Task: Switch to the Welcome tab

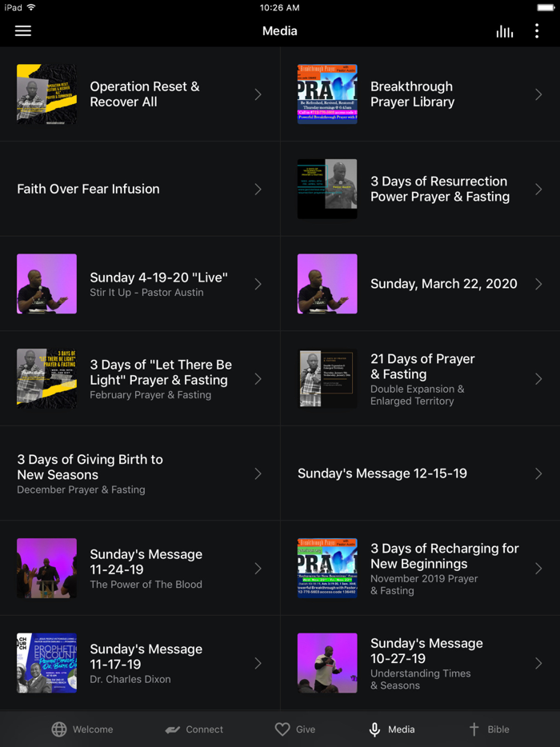Action: click(93, 729)
